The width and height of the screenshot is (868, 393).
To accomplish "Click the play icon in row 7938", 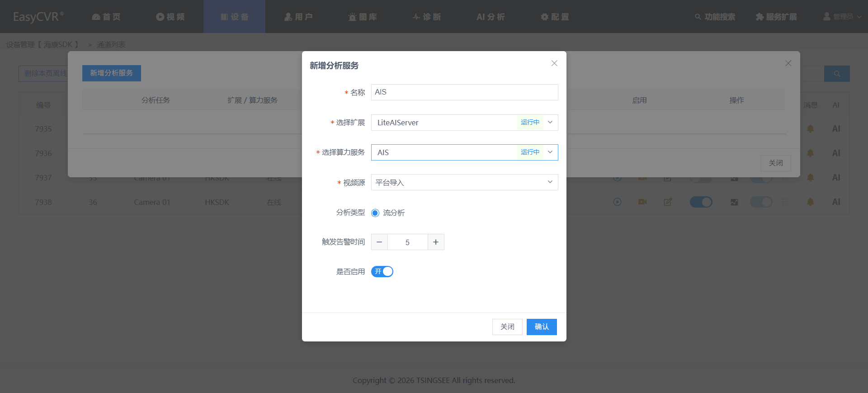I will click(x=617, y=202).
